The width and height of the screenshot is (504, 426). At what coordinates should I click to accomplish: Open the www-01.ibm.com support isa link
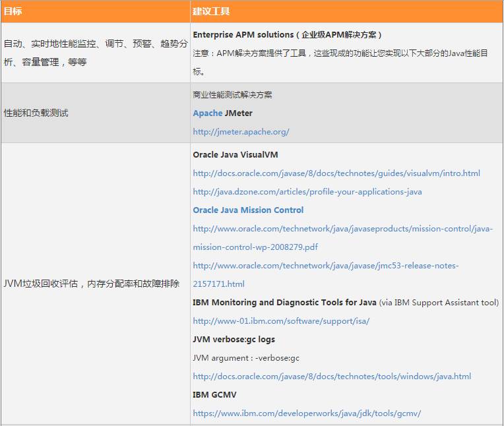click(281, 321)
